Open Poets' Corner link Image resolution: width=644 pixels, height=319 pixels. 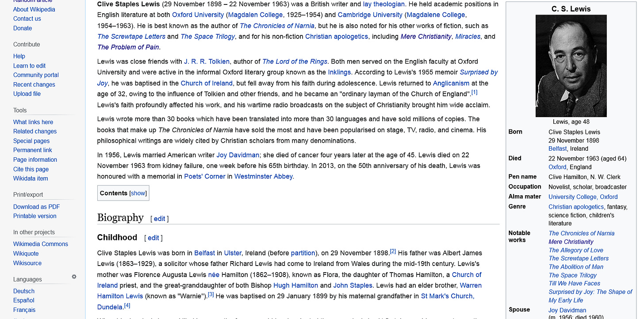tap(204, 176)
